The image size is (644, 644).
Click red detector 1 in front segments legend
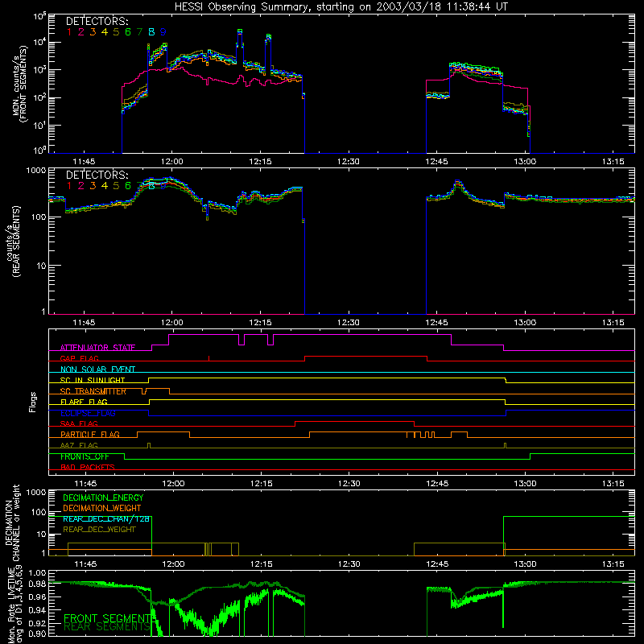(69, 32)
